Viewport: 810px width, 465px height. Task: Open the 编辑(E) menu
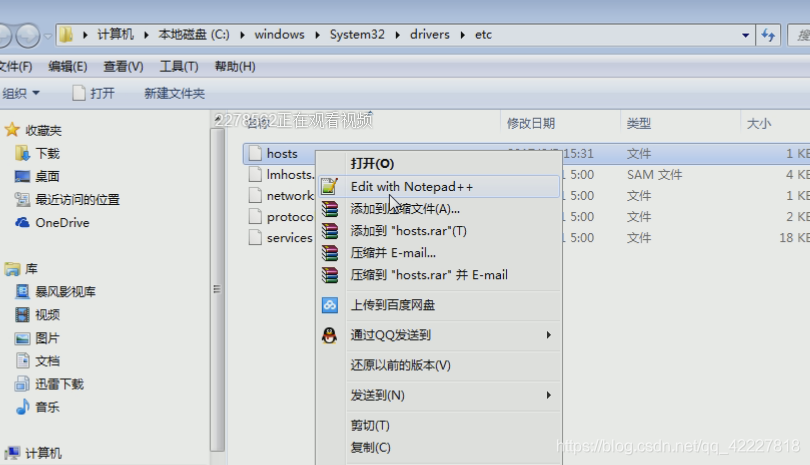pyautogui.click(x=68, y=66)
